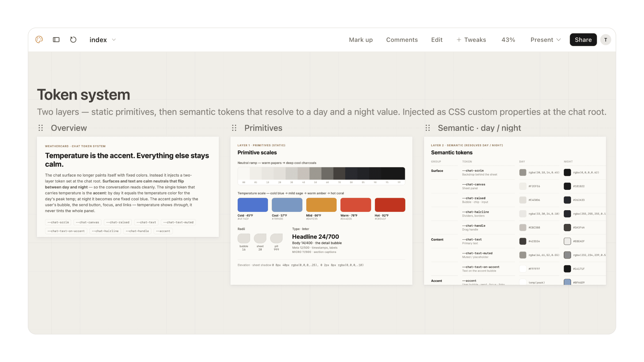Screen dimensions: 644x362
Task: Click the --chat-handle day swatch #C8C3B8
Action: [x=523, y=227]
